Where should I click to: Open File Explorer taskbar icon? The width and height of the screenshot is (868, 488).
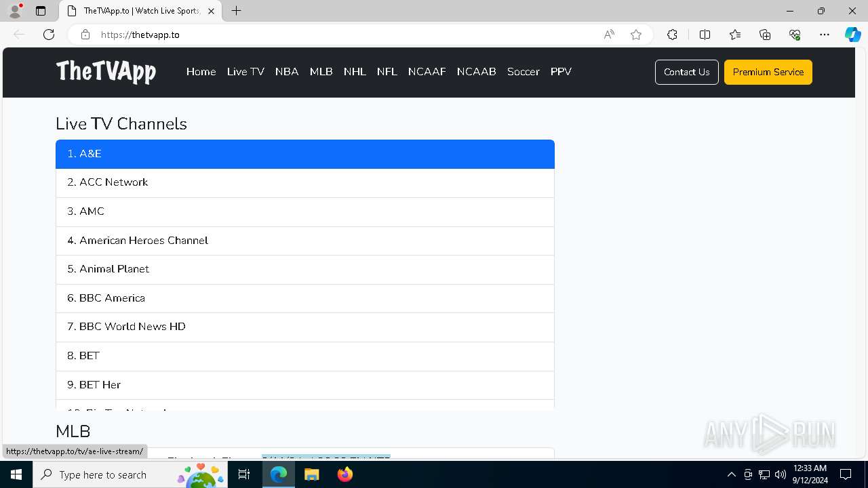(x=312, y=474)
